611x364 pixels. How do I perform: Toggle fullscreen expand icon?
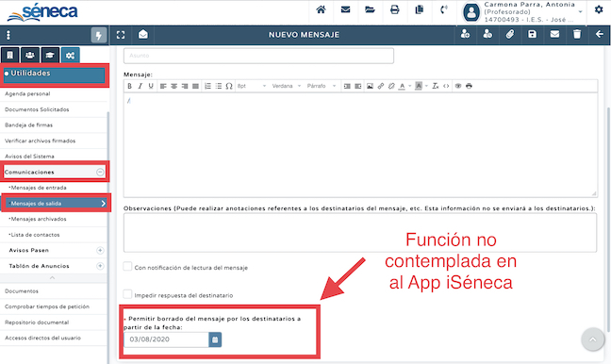point(121,35)
